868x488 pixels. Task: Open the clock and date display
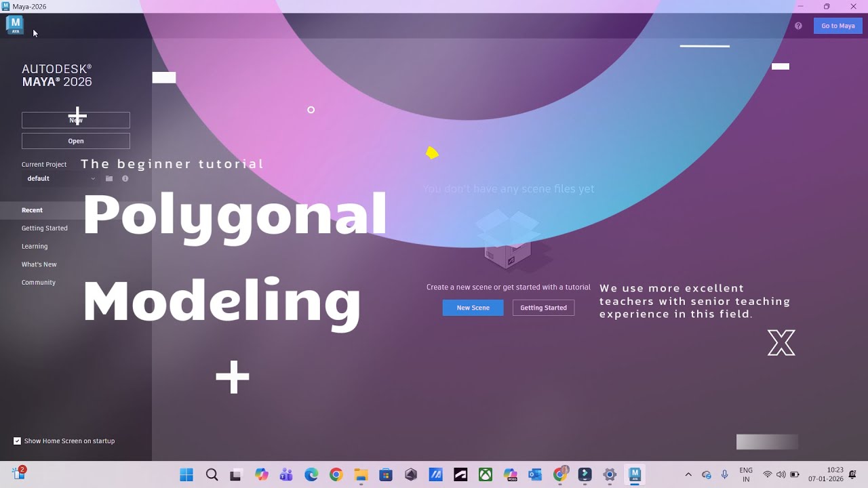826,474
